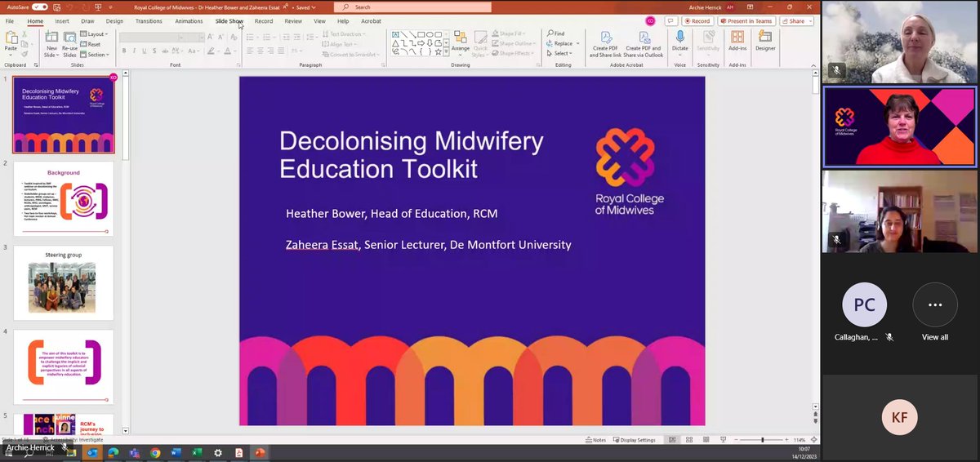Open the Add-ins button
This screenshot has height=462, width=980.
click(737, 42)
